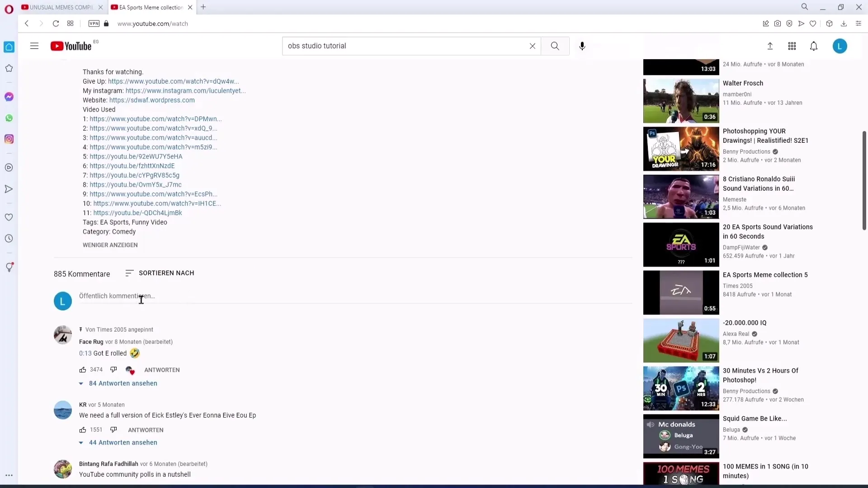Click the YouTube apps grid icon
Image resolution: width=868 pixels, height=488 pixels.
[x=792, y=46]
